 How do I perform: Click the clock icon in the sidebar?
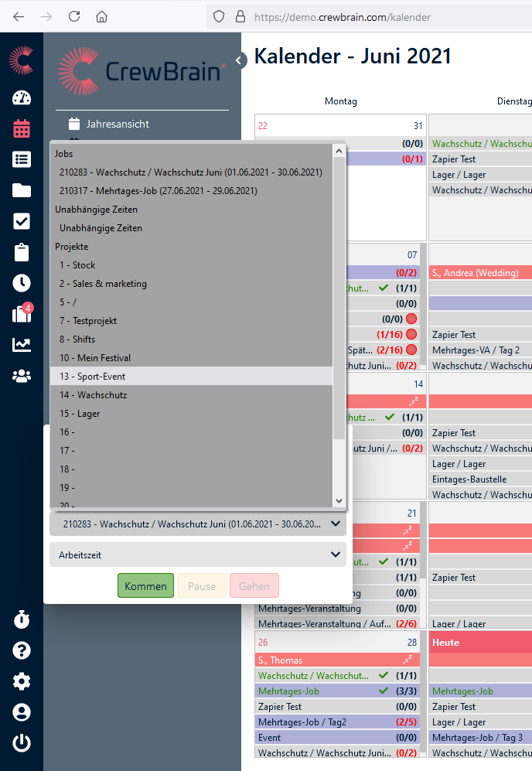tap(22, 283)
